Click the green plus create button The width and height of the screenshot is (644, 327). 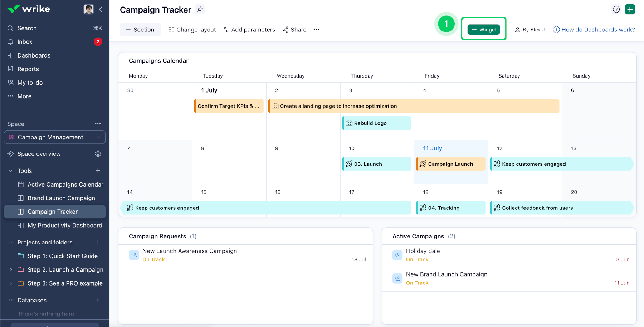(630, 9)
